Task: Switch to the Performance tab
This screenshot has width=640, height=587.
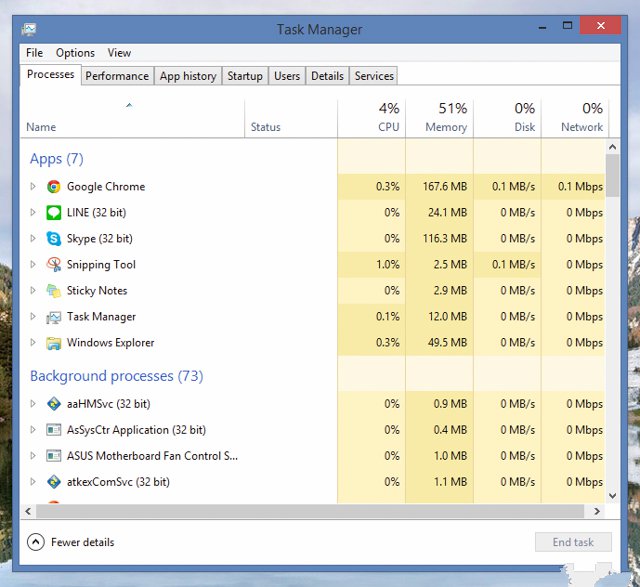Action: click(117, 76)
